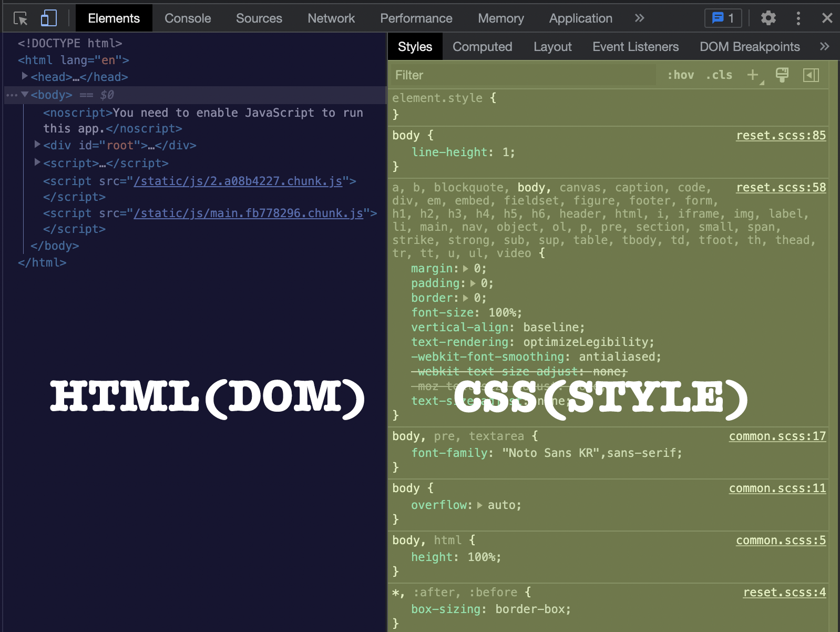Select the *, :after, :before selector

point(455,593)
